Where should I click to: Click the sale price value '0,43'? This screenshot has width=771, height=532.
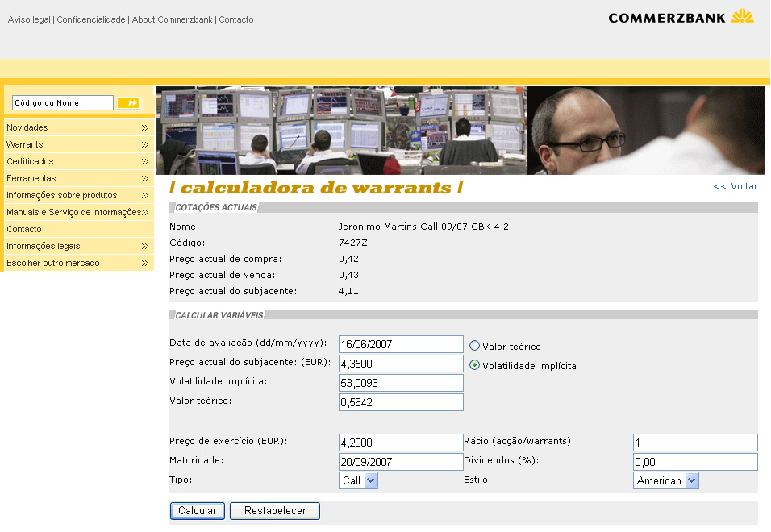click(348, 275)
